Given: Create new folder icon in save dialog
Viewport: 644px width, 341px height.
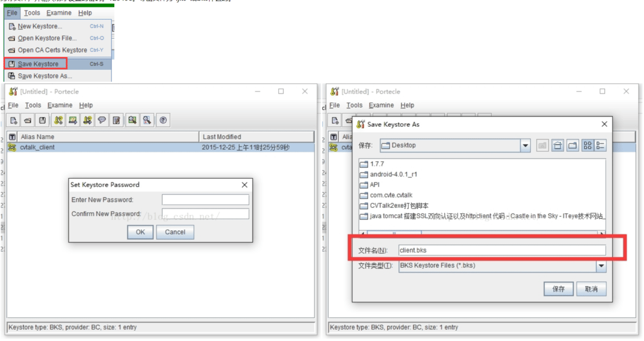Looking at the screenshot, I should (572, 146).
